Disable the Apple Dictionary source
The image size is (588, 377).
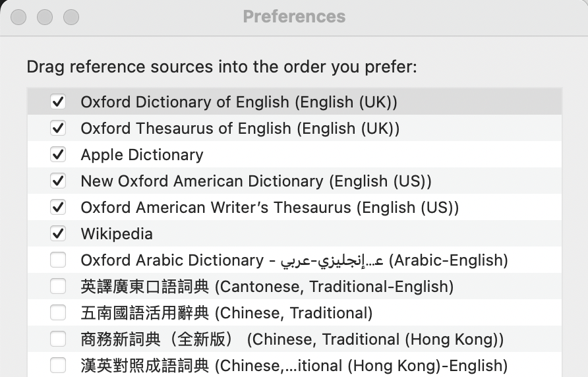tap(58, 155)
